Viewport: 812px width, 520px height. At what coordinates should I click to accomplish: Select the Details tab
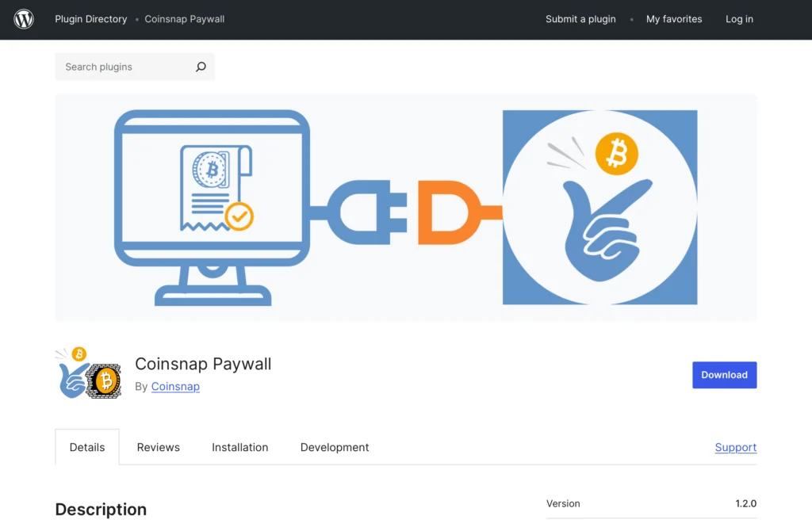(x=87, y=447)
